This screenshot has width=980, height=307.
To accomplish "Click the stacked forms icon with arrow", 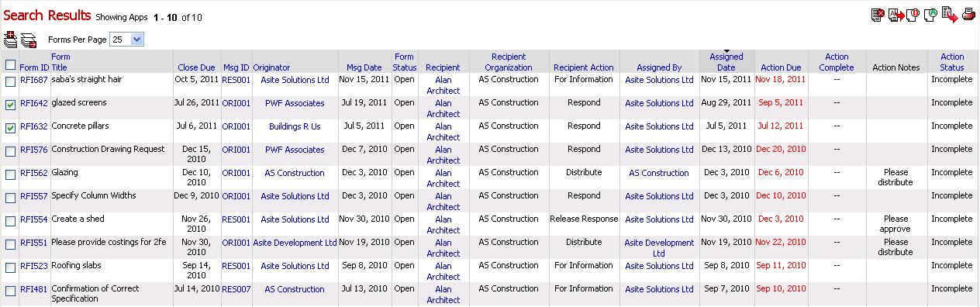I will [29, 40].
